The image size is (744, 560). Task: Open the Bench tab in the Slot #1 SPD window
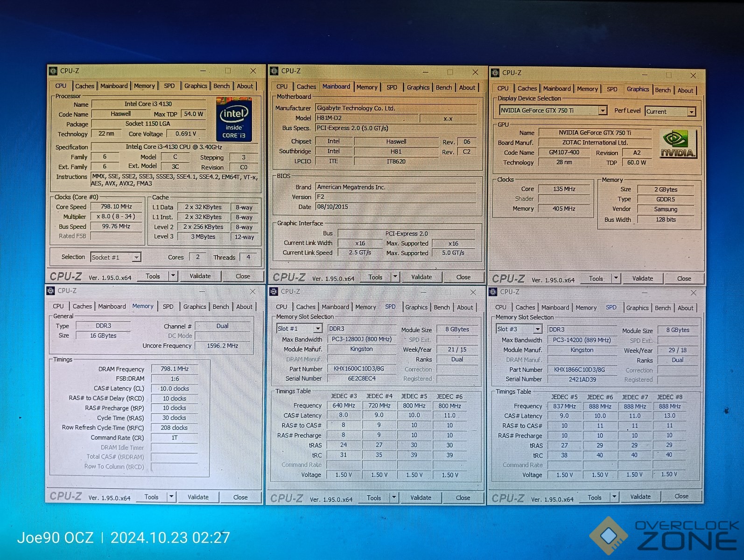(442, 308)
